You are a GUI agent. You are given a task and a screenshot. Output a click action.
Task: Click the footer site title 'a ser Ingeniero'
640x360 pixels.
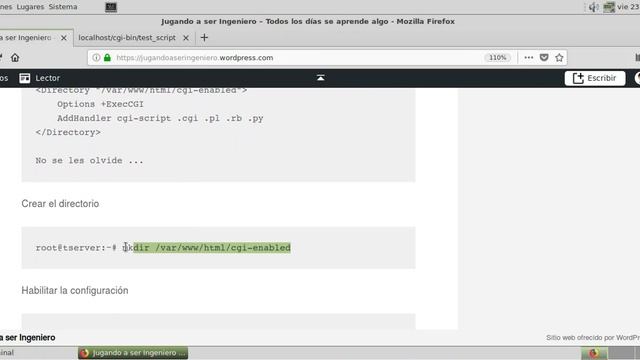tap(28, 338)
